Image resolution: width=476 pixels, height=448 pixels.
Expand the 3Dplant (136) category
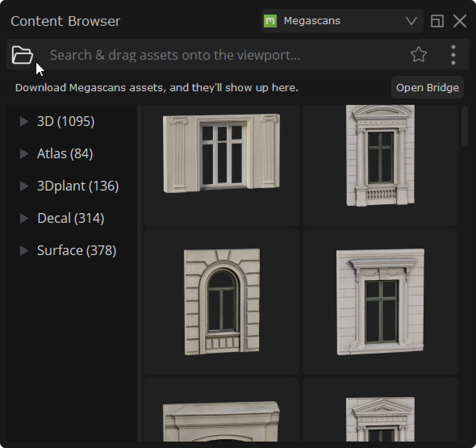coord(24,186)
